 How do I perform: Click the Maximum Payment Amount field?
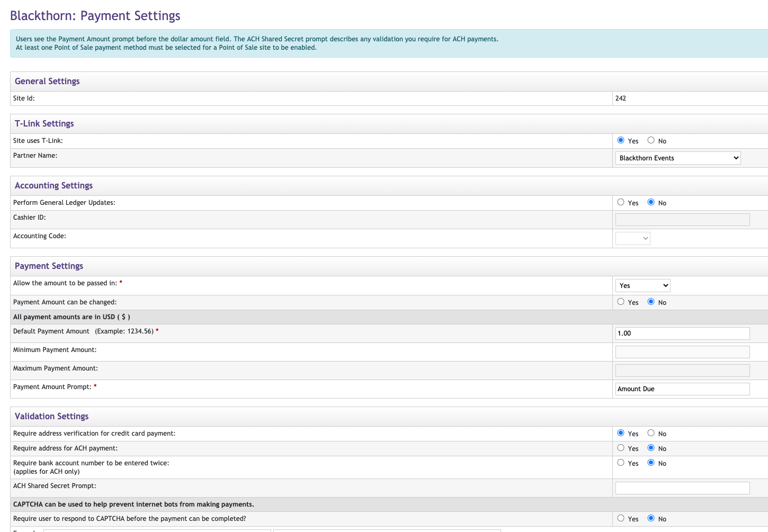point(682,371)
